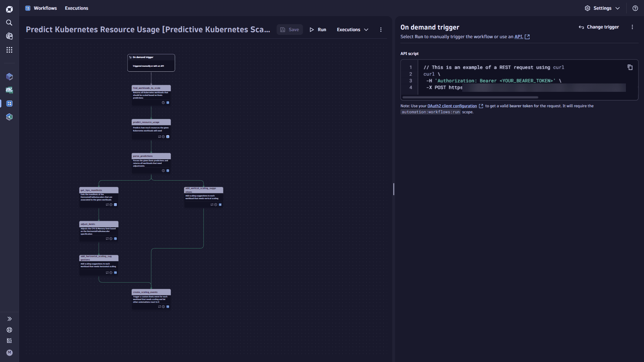Select the adjust_limits task node
Screen dimensions: 644x362
99,231
